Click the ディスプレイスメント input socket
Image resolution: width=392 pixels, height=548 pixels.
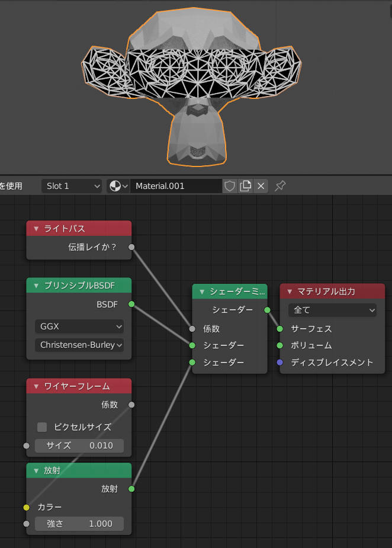[x=280, y=363]
